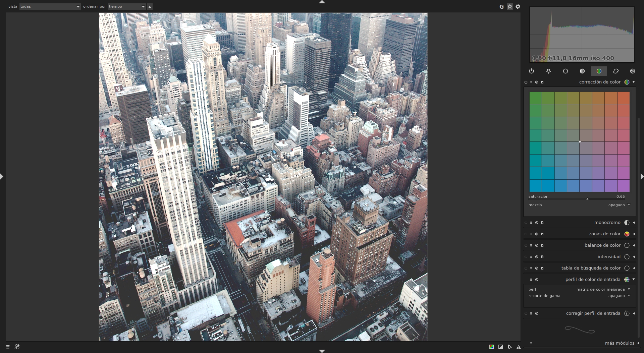Expand the intensidad module

(x=634, y=257)
